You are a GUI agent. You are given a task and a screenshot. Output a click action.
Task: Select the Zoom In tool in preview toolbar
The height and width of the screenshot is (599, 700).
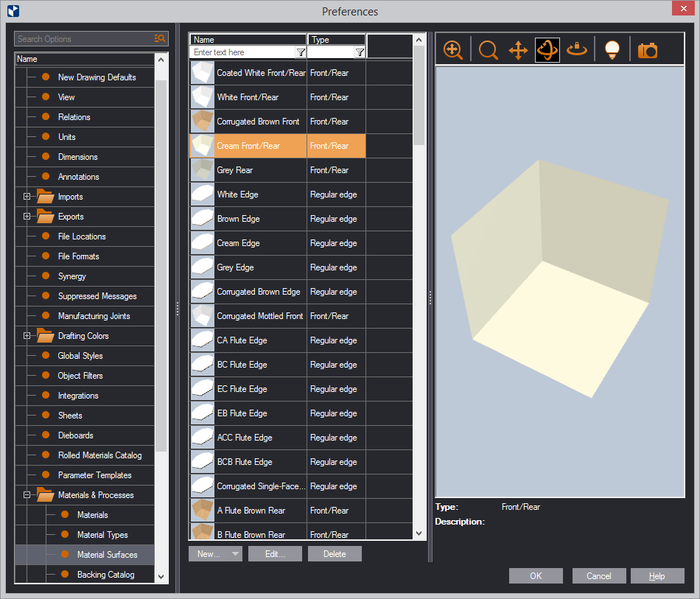coord(452,49)
